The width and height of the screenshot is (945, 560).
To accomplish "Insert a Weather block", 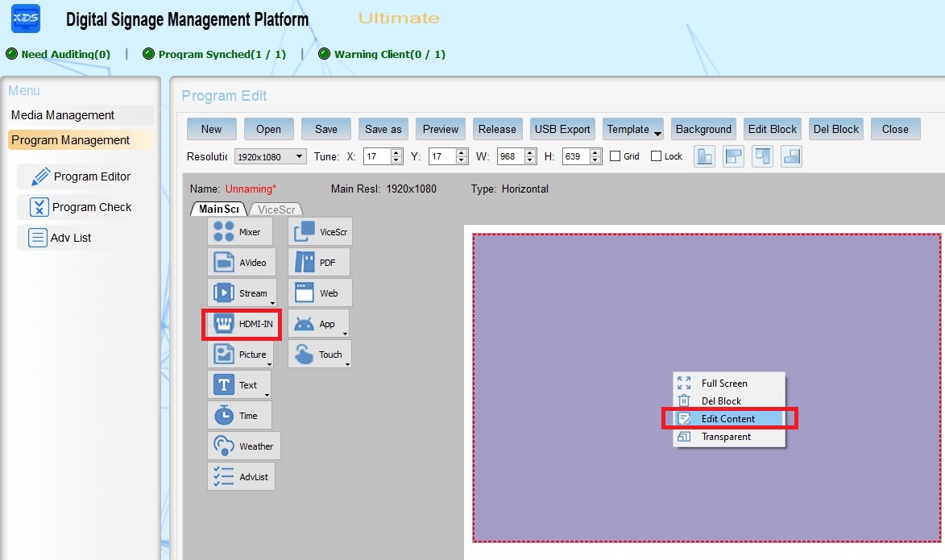I will (244, 446).
